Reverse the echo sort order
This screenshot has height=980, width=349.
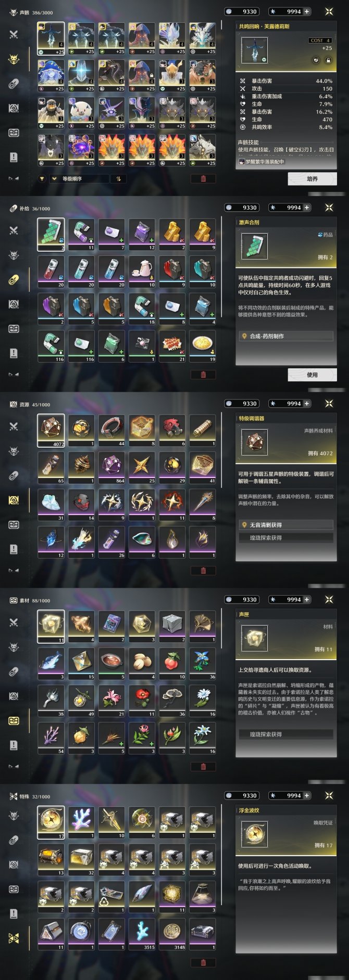click(119, 178)
